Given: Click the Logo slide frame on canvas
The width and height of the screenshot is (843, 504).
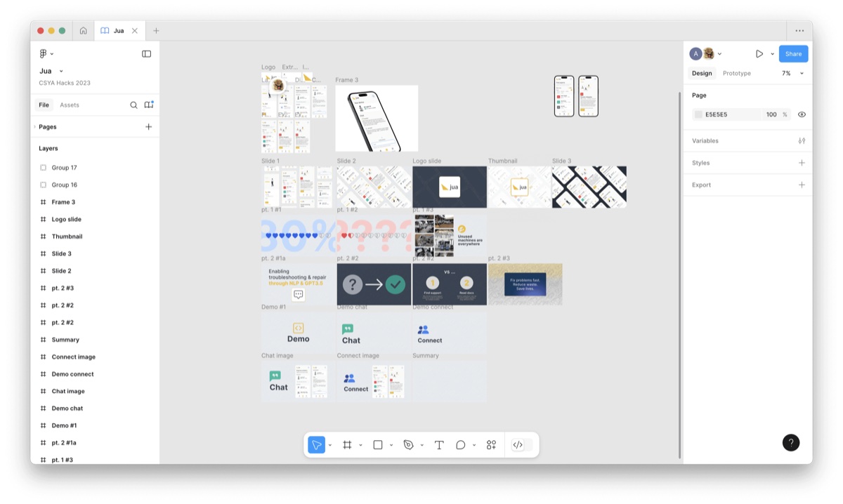Looking at the screenshot, I should coord(450,187).
